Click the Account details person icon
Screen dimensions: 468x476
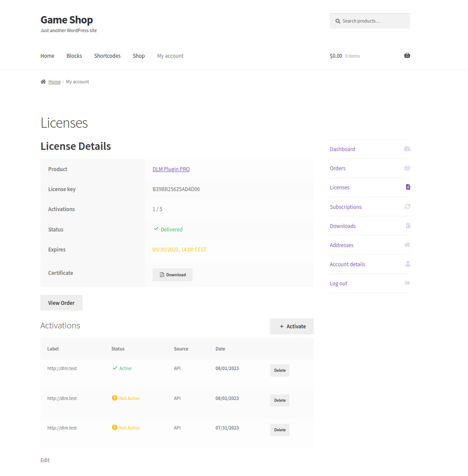[407, 264]
